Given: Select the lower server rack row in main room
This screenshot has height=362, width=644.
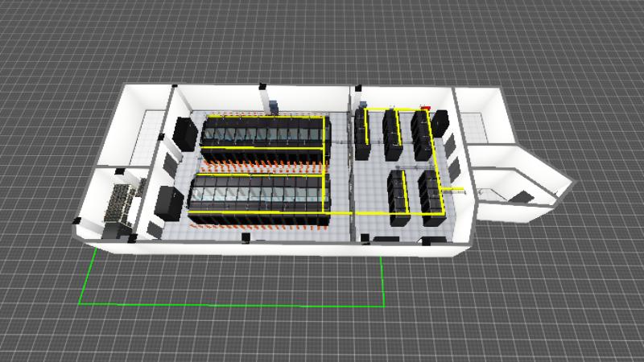Looking at the screenshot, I should pyautogui.click(x=258, y=198).
